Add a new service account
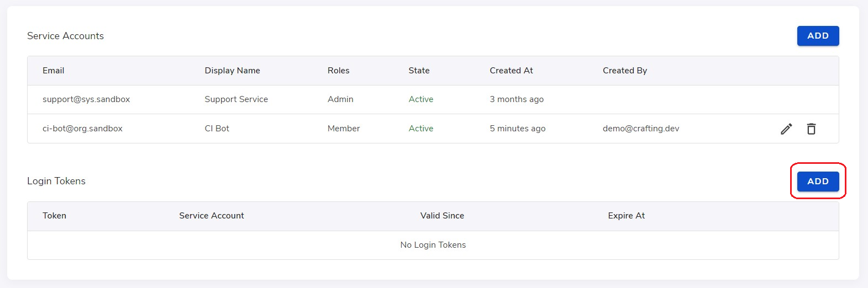Image resolution: width=868 pixels, height=288 pixels. point(818,36)
